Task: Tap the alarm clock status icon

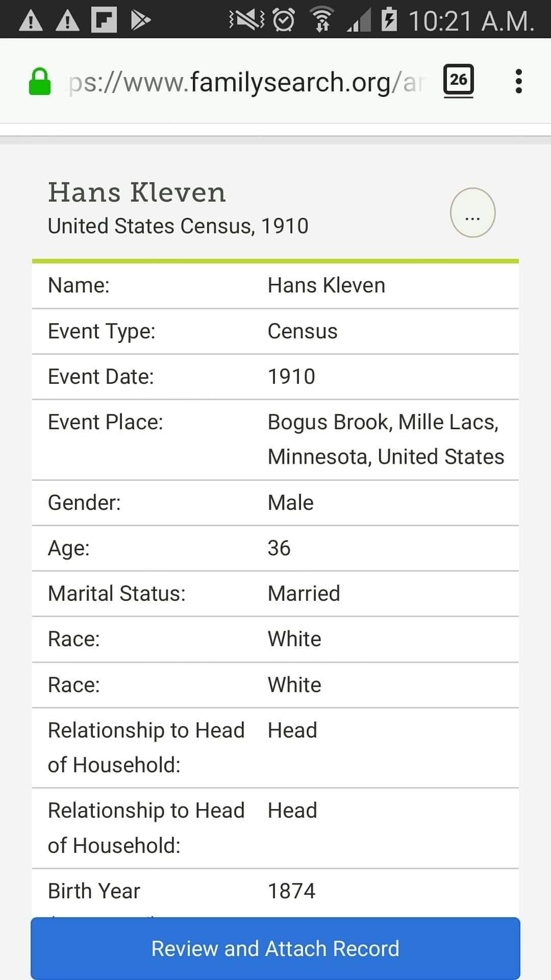Action: (283, 20)
